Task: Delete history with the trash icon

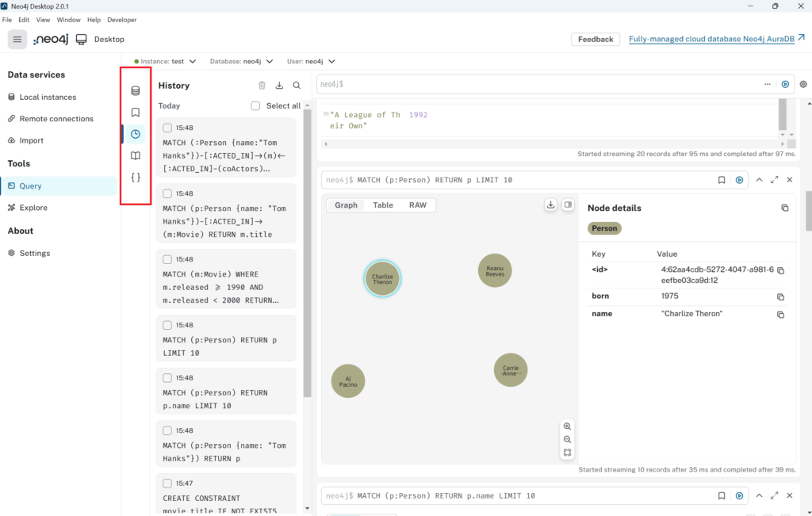Action: (262, 86)
